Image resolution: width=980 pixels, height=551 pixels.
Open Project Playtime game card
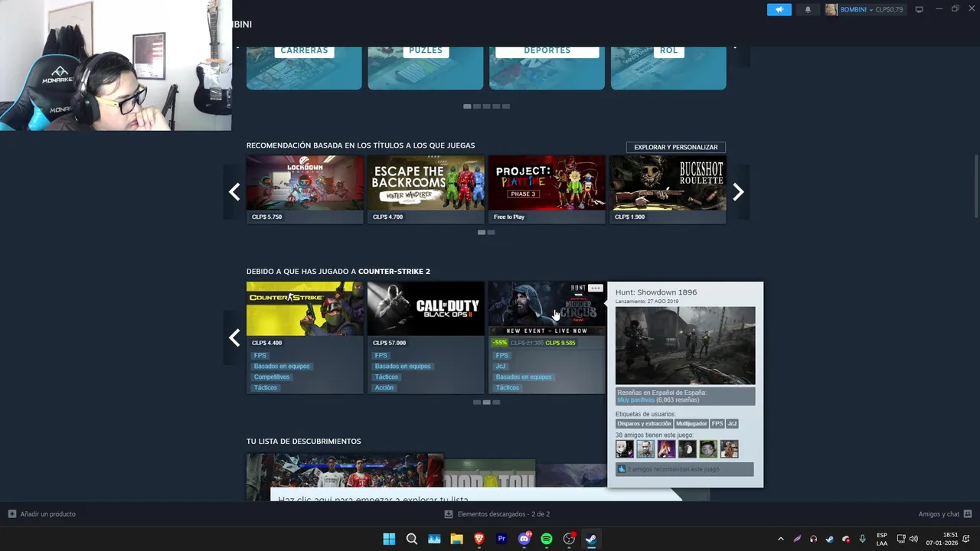point(547,189)
